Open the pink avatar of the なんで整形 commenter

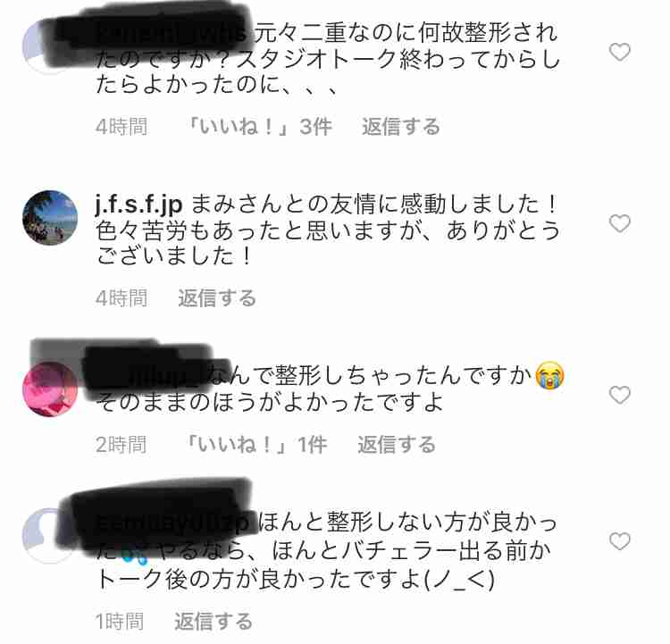click(50, 389)
